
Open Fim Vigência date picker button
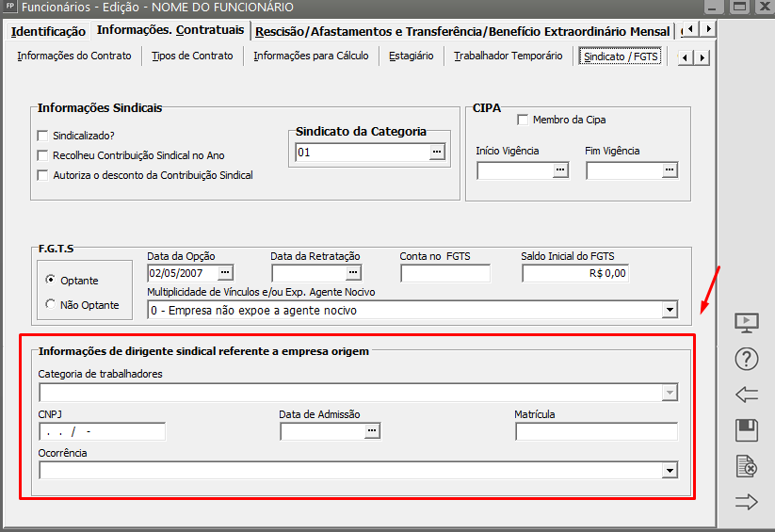pos(670,170)
